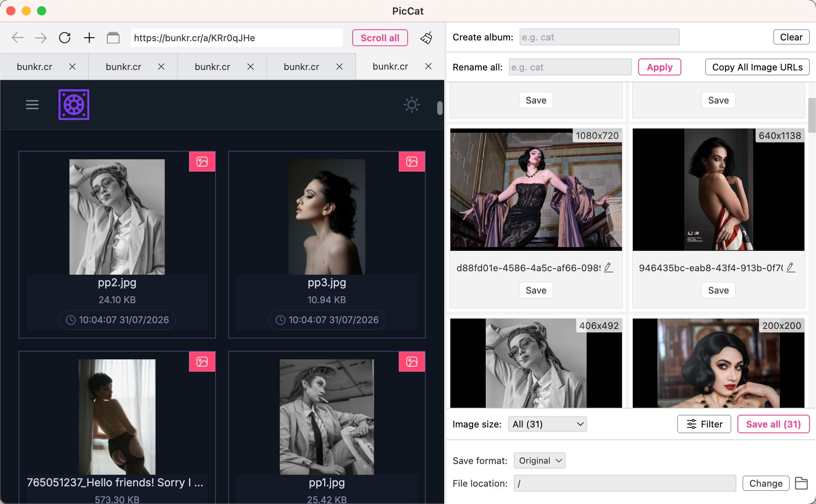
Task: Select the 200x200 image preview
Action: (719, 363)
